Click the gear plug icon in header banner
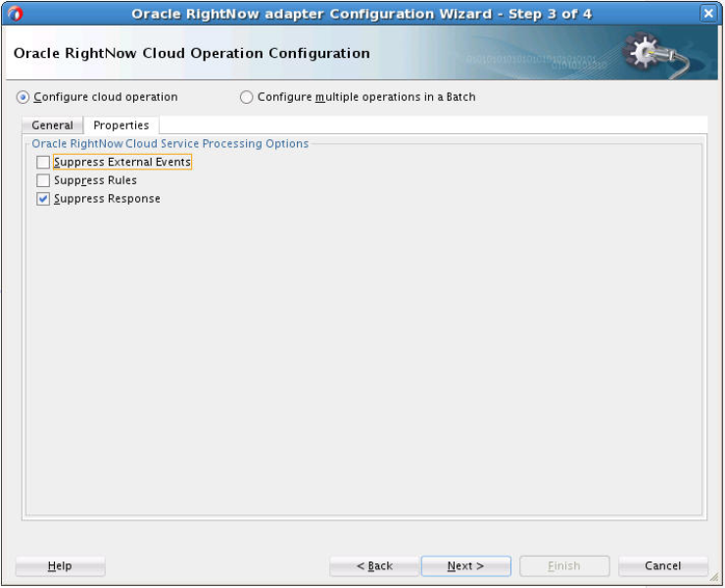The image size is (725, 588). click(x=655, y=55)
